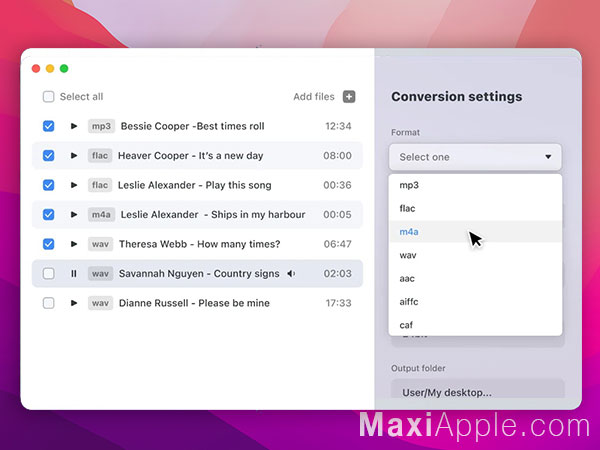600x450 pixels.
Task: Click the Add files plus icon
Action: click(349, 96)
